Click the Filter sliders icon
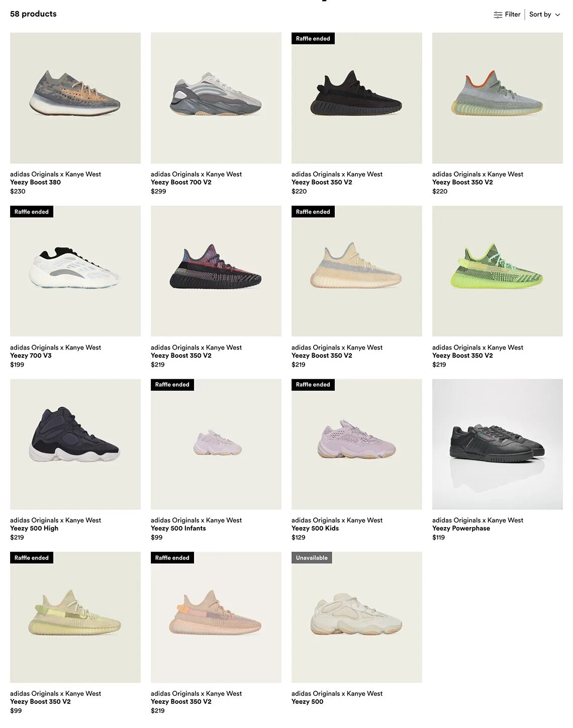 [498, 15]
